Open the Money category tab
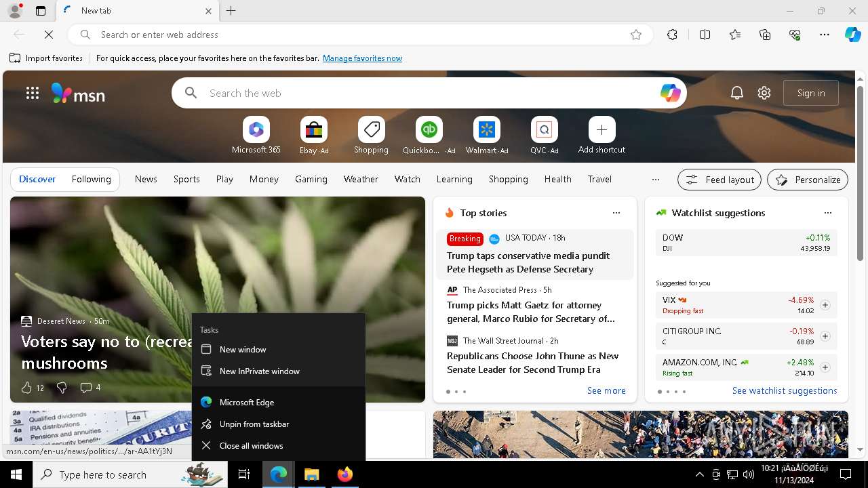The width and height of the screenshot is (868, 488). [264, 179]
